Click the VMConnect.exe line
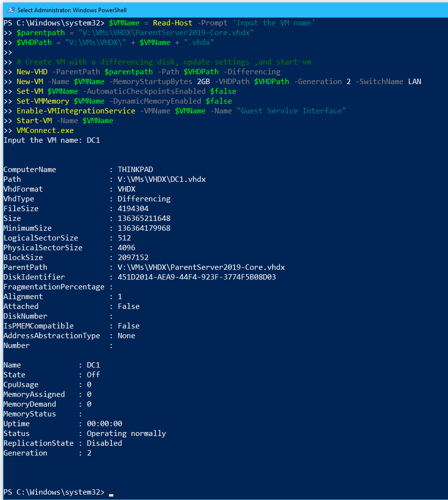Image resolution: width=448 pixels, height=500 pixels. 45,130
